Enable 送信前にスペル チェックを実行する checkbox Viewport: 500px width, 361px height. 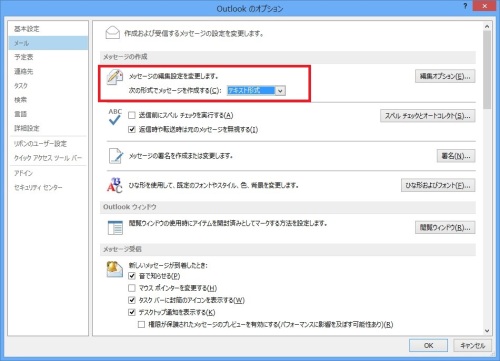(x=132, y=115)
